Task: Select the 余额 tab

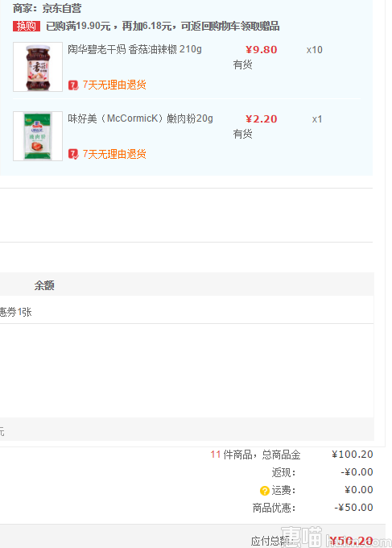Action: coord(44,285)
